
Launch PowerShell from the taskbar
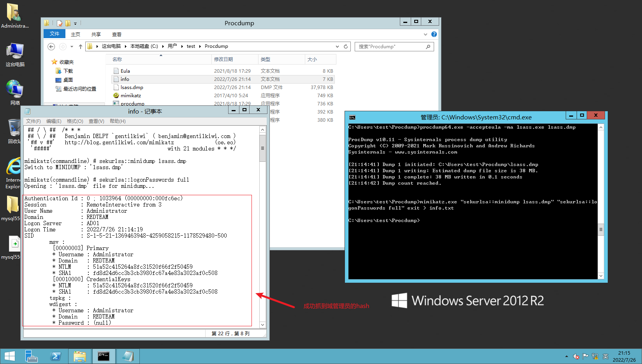[x=56, y=356]
